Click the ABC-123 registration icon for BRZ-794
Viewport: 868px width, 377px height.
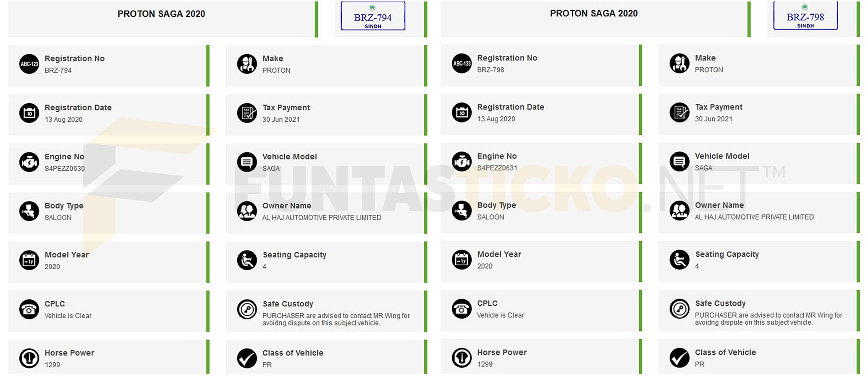pos(29,64)
